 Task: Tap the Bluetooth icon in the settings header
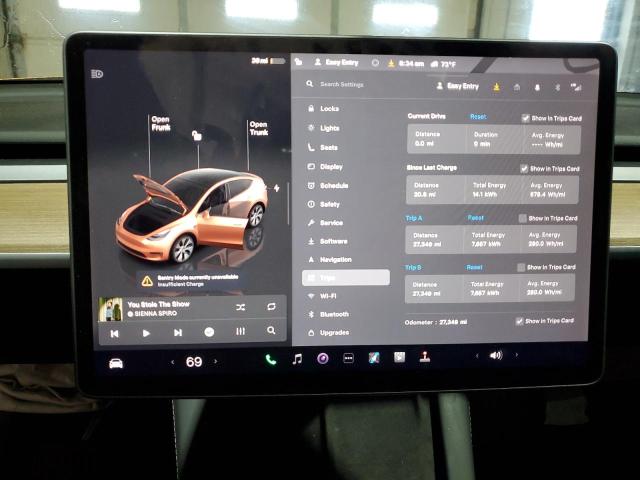tap(557, 87)
